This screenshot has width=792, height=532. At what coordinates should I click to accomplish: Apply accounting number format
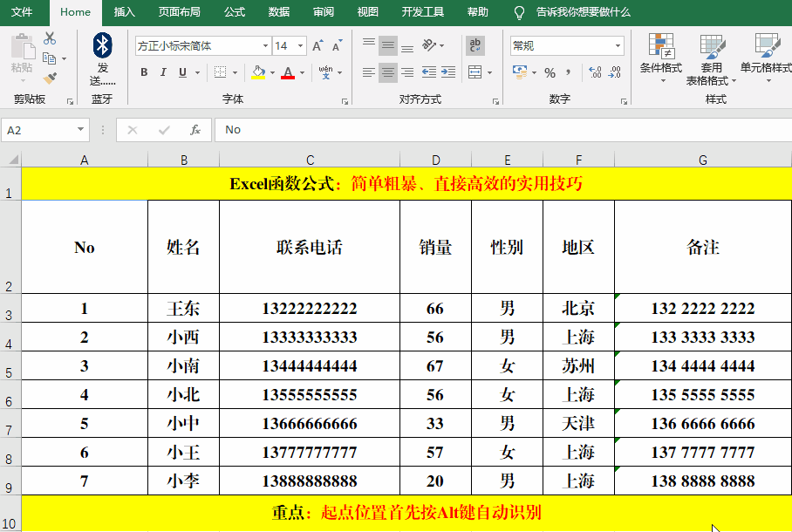(520, 72)
